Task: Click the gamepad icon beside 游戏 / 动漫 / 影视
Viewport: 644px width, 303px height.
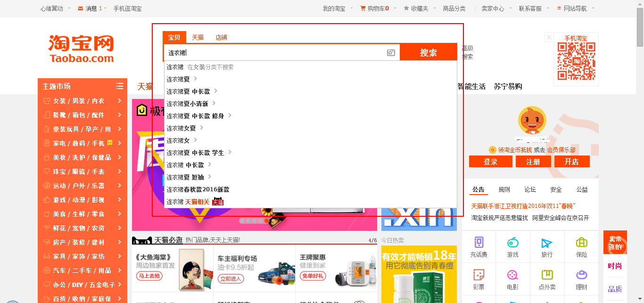Action: [x=47, y=200]
